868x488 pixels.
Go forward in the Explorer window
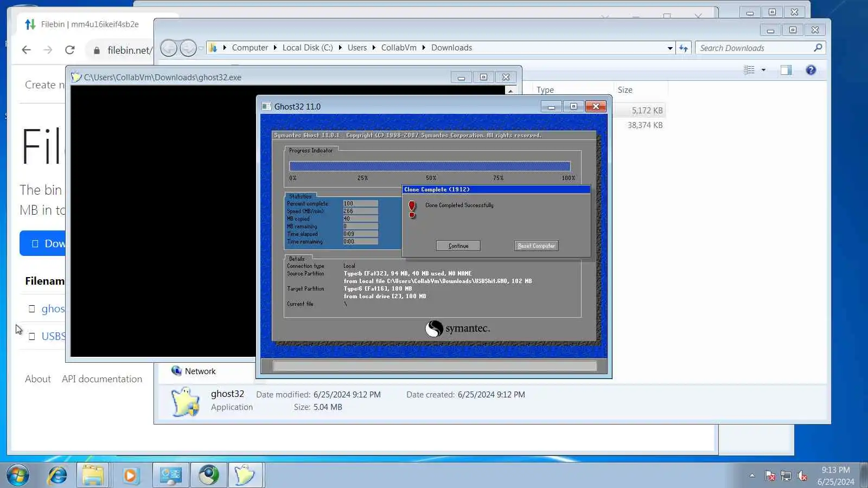coord(188,48)
